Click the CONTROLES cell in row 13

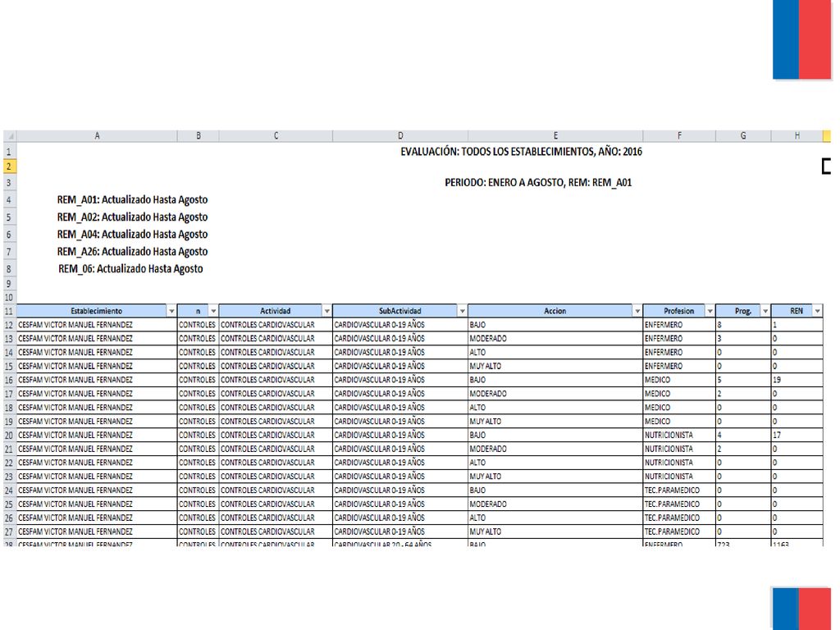coord(198,339)
